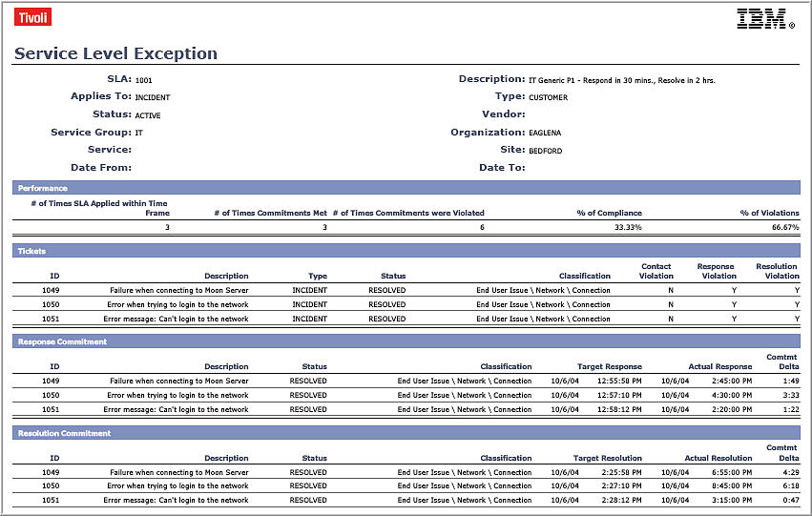Image resolution: width=812 pixels, height=516 pixels.
Task: Select the Organization value EAGLENA
Action: point(545,133)
